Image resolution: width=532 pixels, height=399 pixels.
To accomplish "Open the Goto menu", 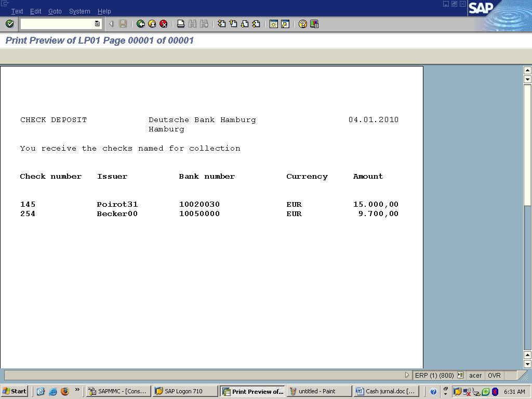I will coord(55,11).
